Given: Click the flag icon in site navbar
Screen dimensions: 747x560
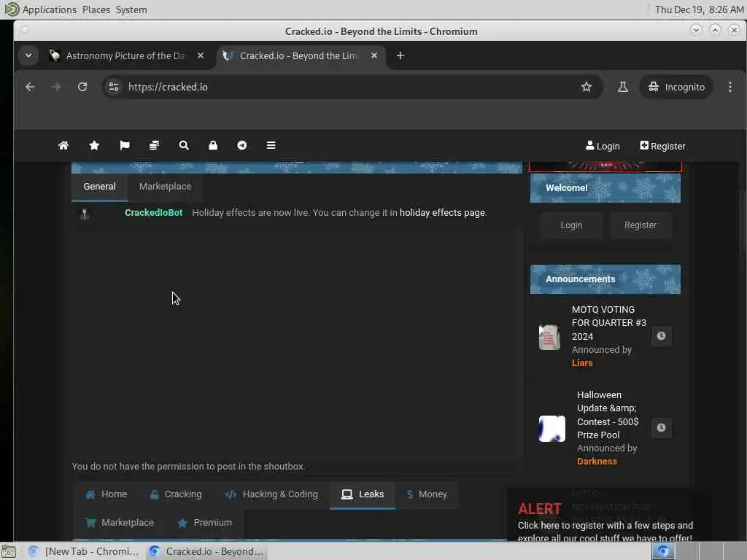Looking at the screenshot, I should 125,145.
